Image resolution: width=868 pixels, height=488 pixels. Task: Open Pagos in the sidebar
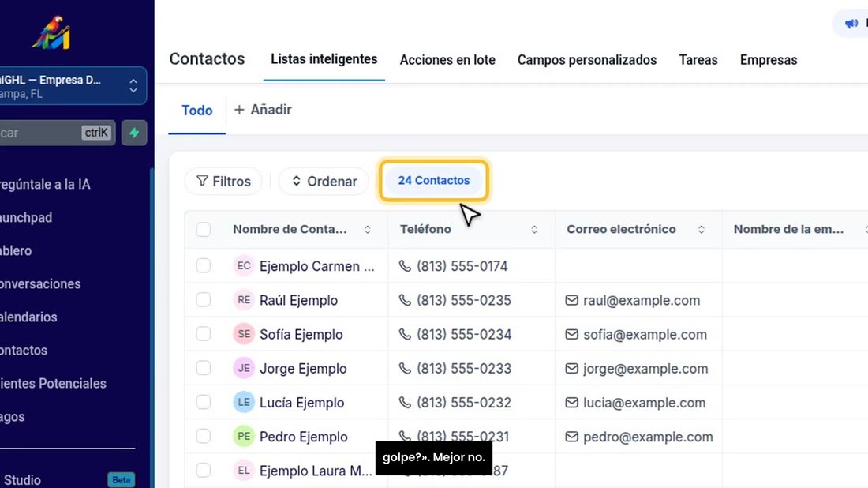tap(12, 417)
